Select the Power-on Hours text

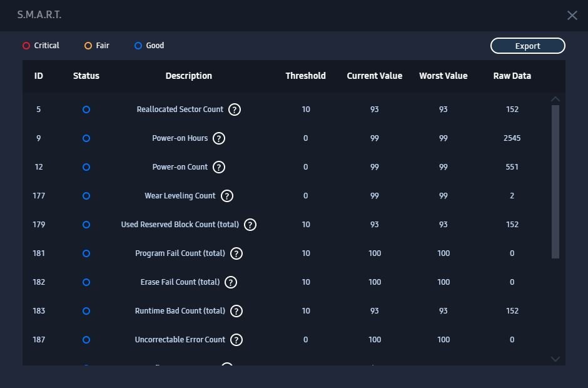pos(180,138)
